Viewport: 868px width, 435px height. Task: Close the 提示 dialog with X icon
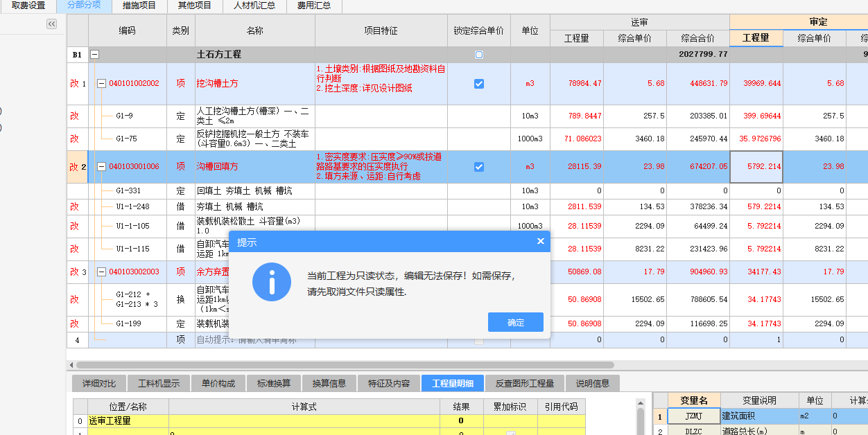(x=541, y=241)
